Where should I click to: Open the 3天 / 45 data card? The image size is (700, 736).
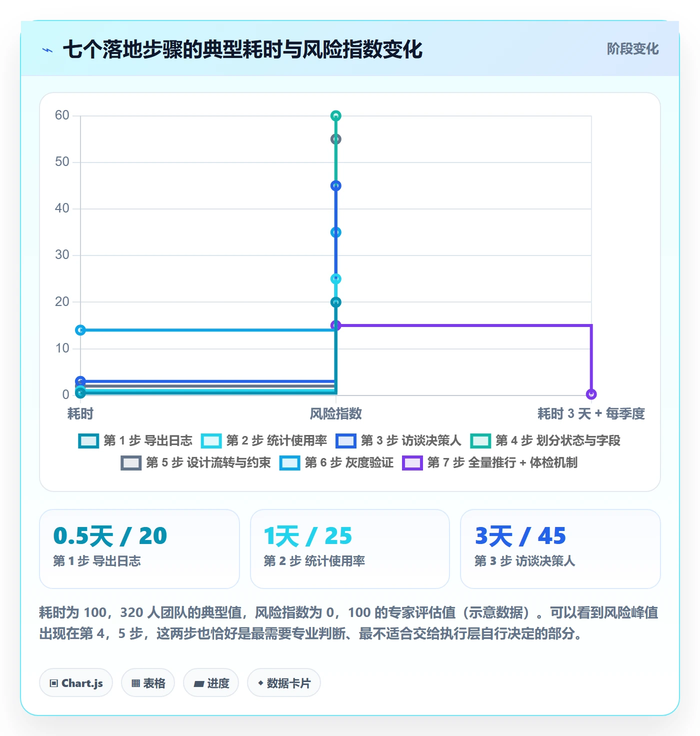coord(560,549)
